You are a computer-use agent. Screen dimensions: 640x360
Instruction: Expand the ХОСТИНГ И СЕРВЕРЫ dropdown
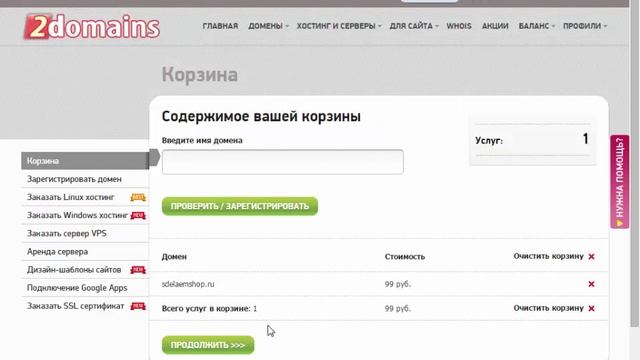(x=339, y=26)
